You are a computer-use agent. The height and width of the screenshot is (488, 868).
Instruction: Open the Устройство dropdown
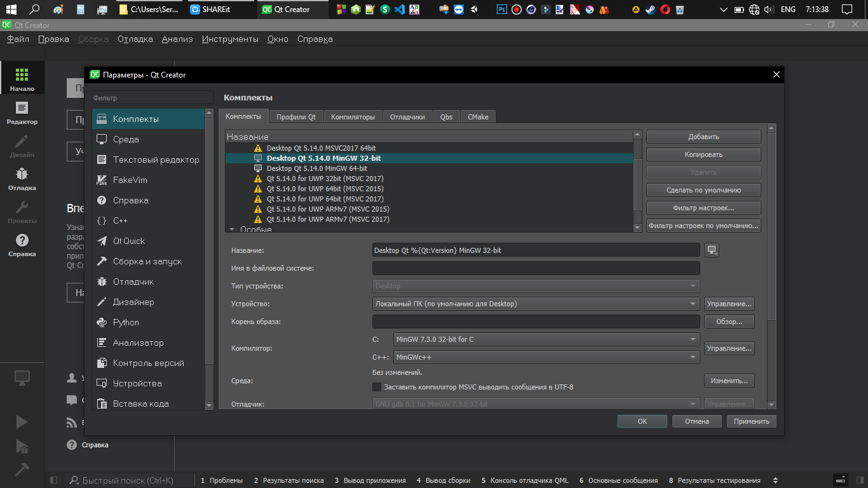[536, 304]
